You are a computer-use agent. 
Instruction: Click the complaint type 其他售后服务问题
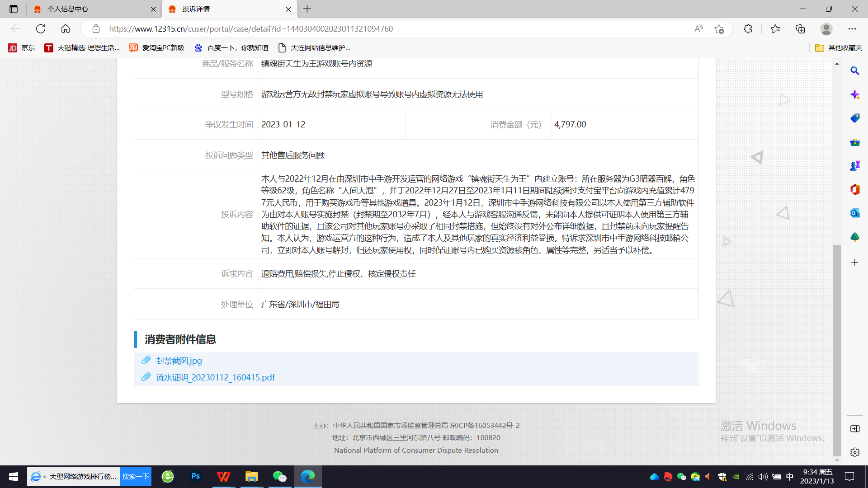click(x=293, y=155)
